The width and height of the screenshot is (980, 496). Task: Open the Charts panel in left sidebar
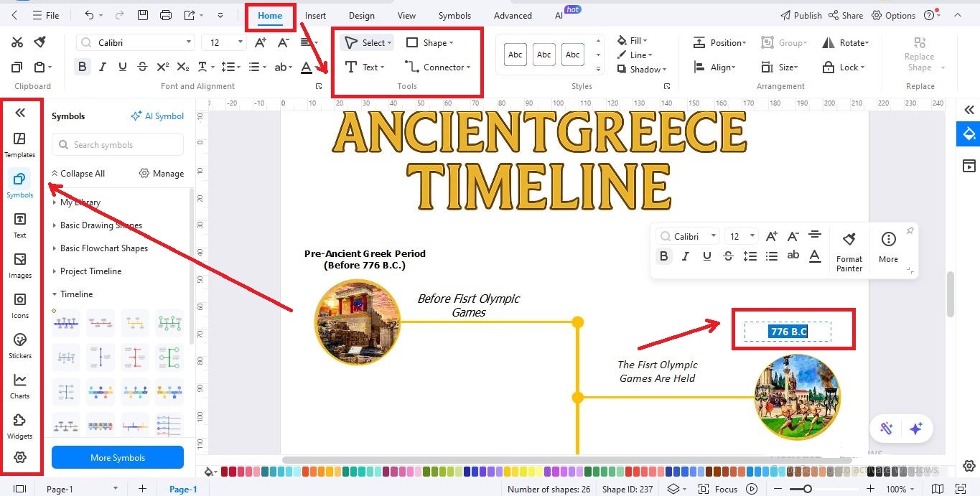20,385
